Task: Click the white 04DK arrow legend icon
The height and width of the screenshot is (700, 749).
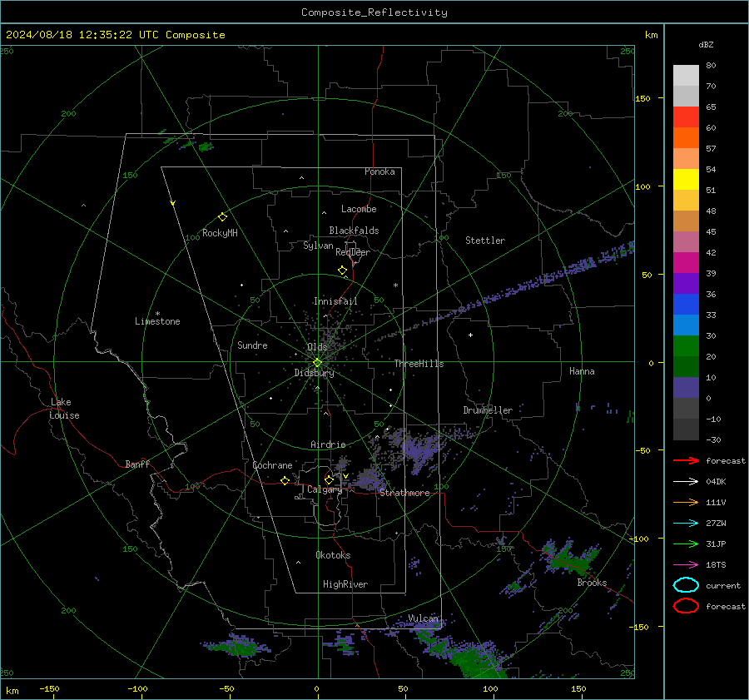Action: coord(686,482)
